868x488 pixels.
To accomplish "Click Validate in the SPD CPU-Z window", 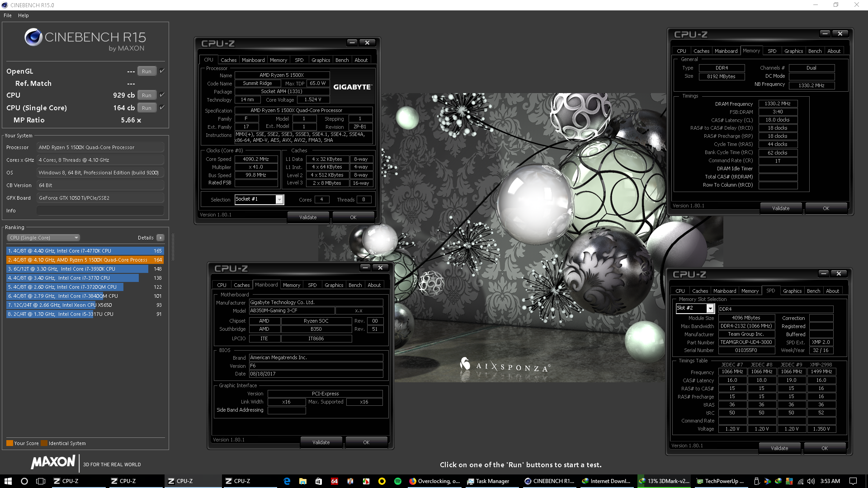I will point(779,448).
